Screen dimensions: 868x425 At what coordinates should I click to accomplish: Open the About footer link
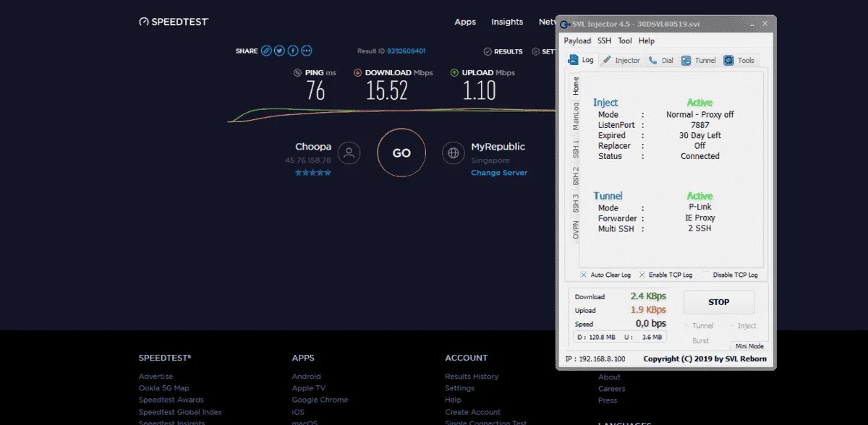[x=609, y=377]
